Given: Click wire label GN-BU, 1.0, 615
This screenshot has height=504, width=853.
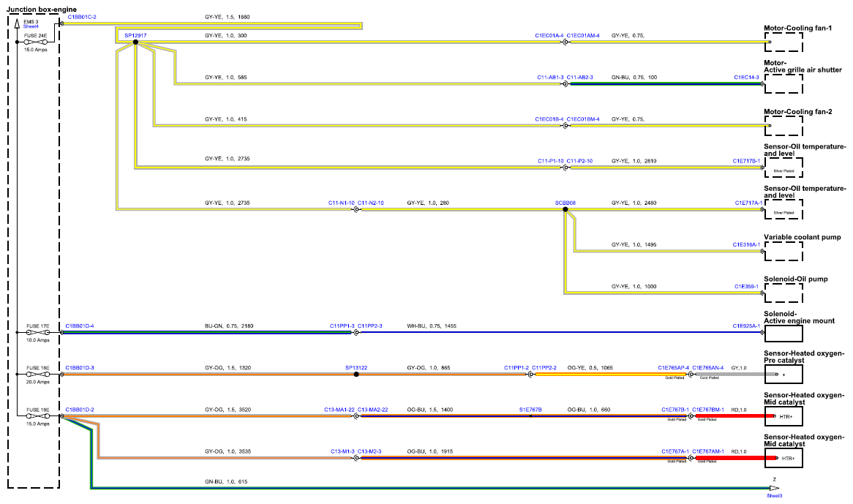Looking at the screenshot, I should [x=226, y=482].
